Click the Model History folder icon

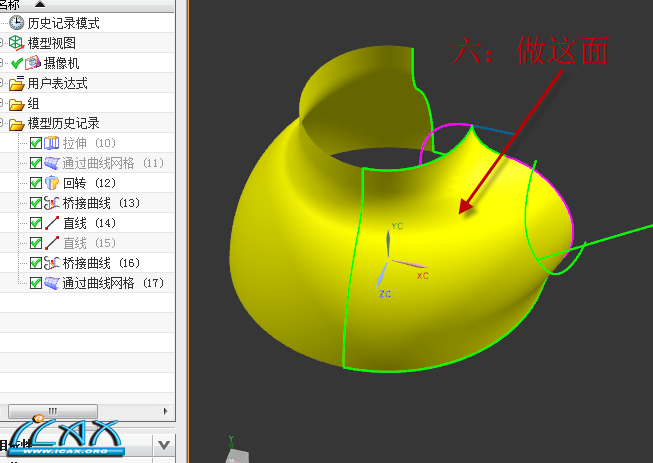(17, 124)
